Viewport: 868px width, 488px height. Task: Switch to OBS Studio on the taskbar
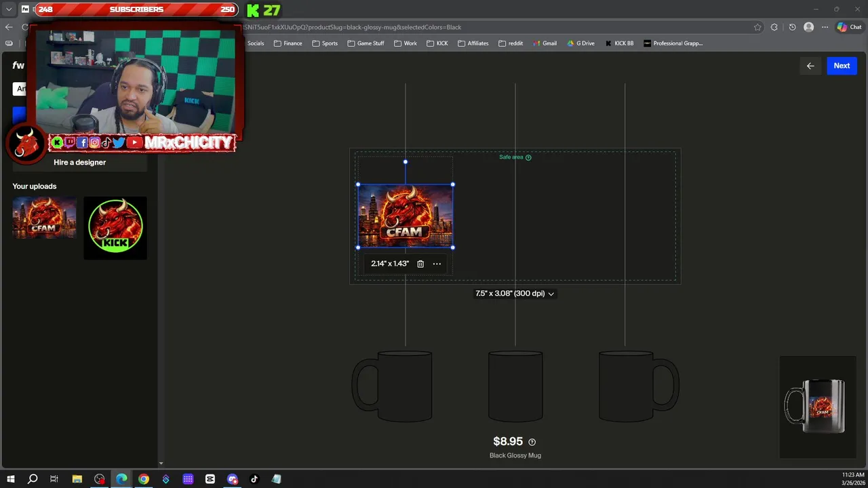(x=100, y=479)
